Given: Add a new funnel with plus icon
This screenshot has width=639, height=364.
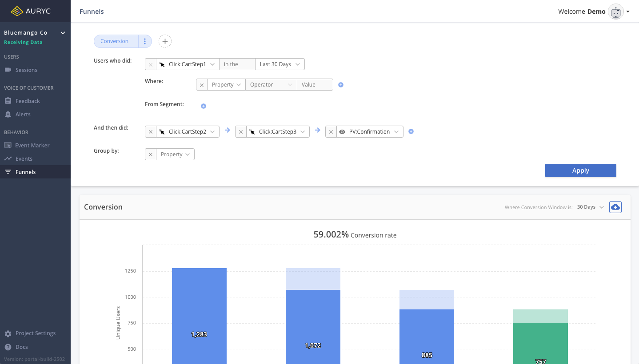Looking at the screenshot, I should pos(165,41).
